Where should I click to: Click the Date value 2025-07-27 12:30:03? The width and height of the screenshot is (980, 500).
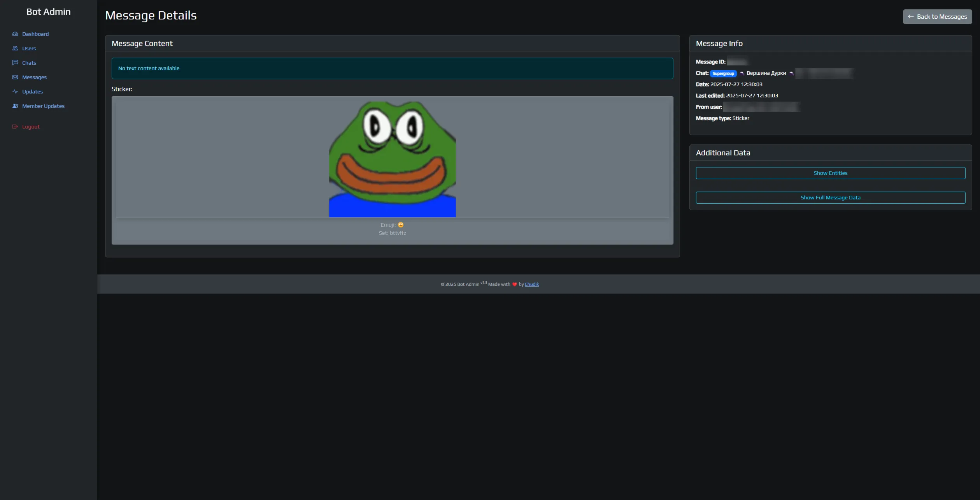[736, 84]
